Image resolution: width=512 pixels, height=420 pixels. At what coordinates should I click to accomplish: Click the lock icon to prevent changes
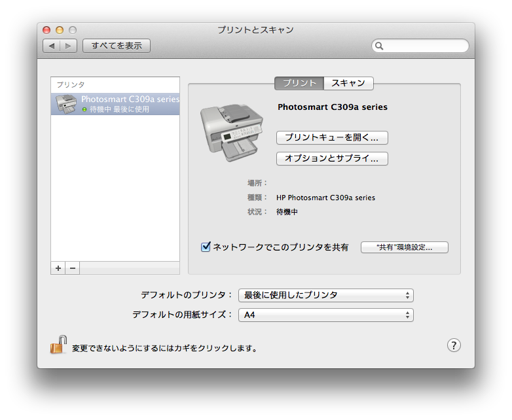point(58,345)
